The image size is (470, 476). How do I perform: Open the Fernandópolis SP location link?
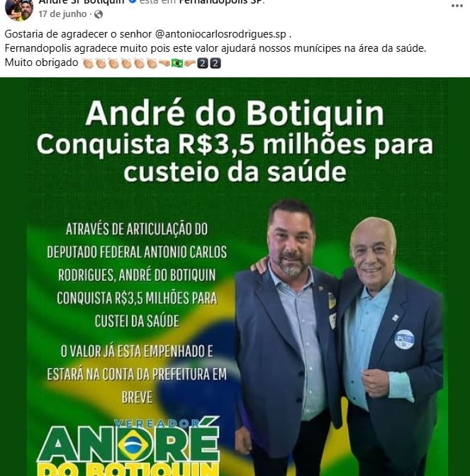221,1
